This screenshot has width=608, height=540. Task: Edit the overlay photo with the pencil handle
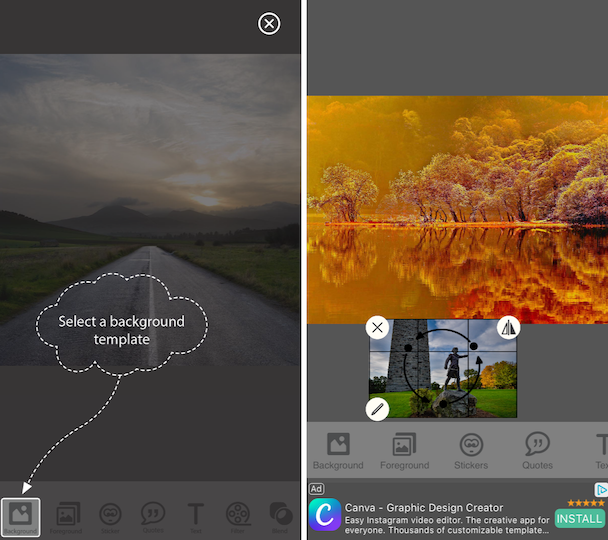click(377, 409)
